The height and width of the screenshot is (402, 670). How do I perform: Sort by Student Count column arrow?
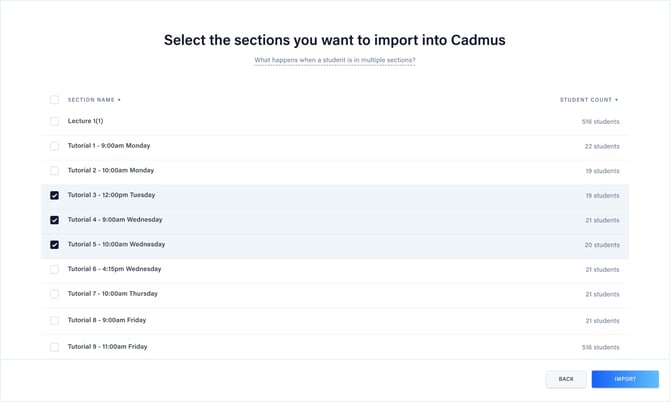pos(617,100)
